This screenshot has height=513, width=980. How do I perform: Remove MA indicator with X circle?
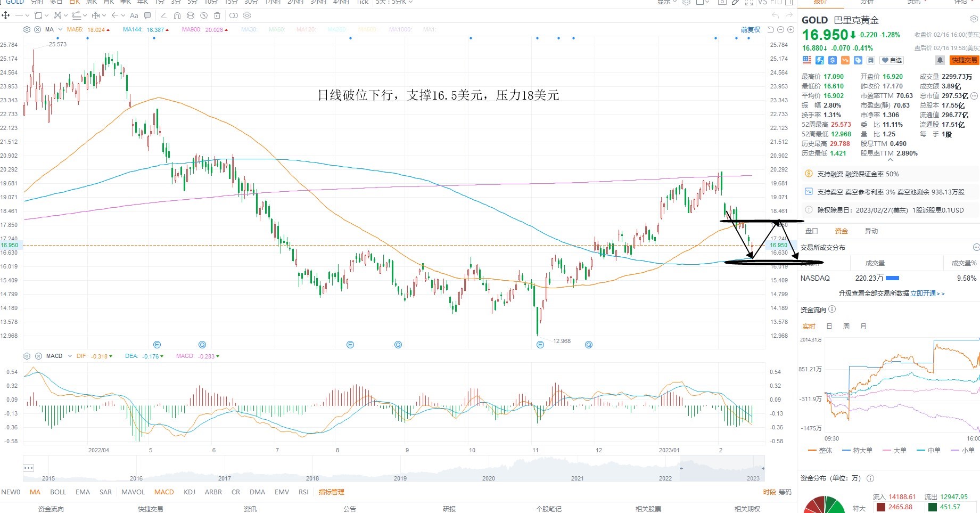37,30
